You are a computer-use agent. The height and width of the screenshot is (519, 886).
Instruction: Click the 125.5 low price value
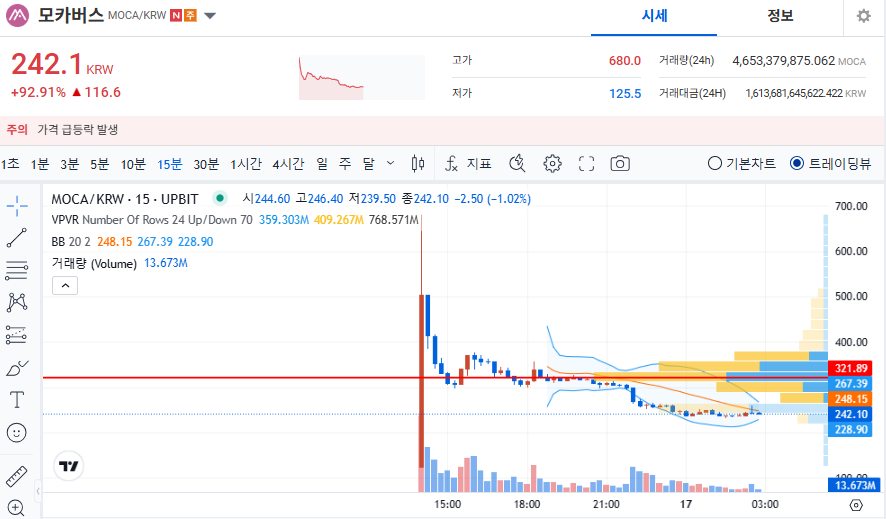point(625,94)
